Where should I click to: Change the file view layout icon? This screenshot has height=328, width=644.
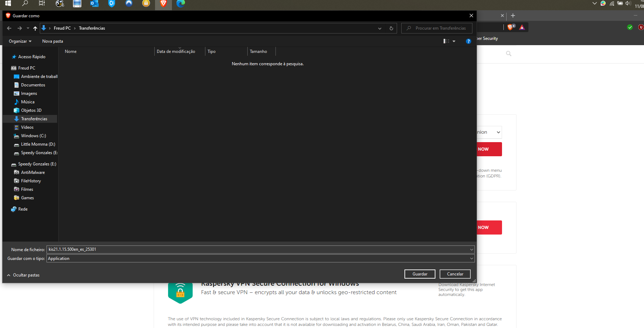(446, 41)
